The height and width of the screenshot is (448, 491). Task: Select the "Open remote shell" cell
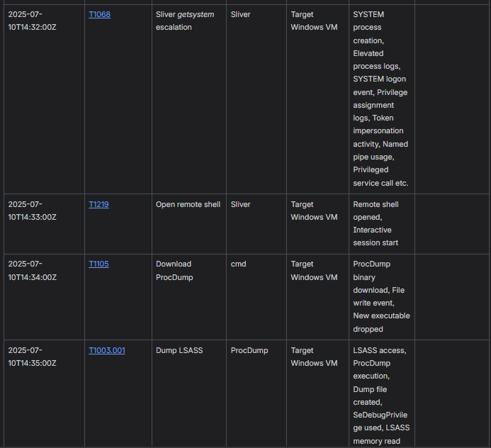pos(188,204)
